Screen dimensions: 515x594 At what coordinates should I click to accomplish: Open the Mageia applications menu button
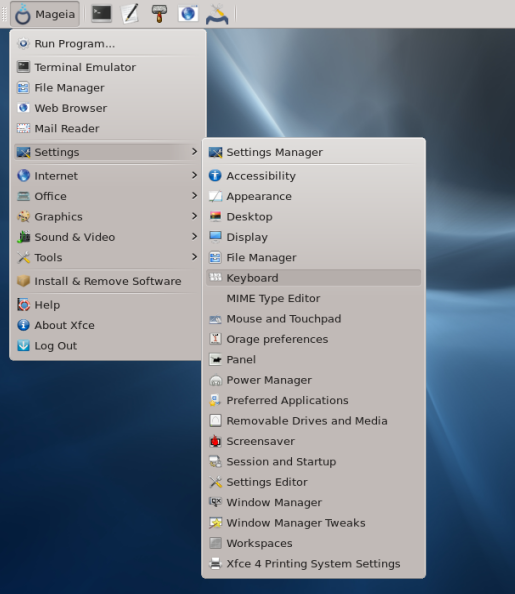tap(45, 14)
